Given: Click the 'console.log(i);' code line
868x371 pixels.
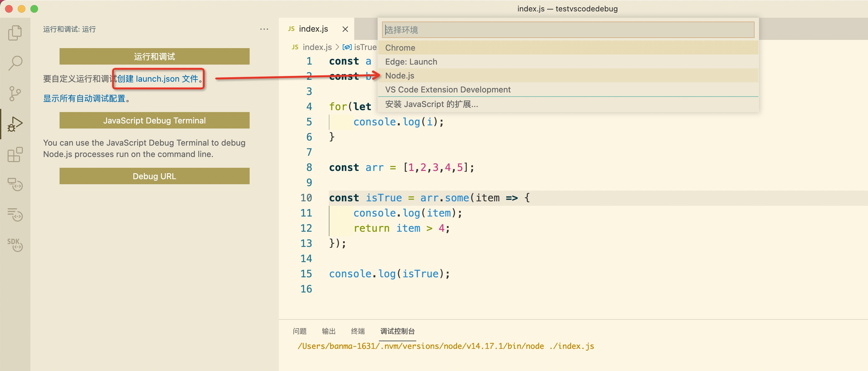Looking at the screenshot, I should pyautogui.click(x=399, y=122).
